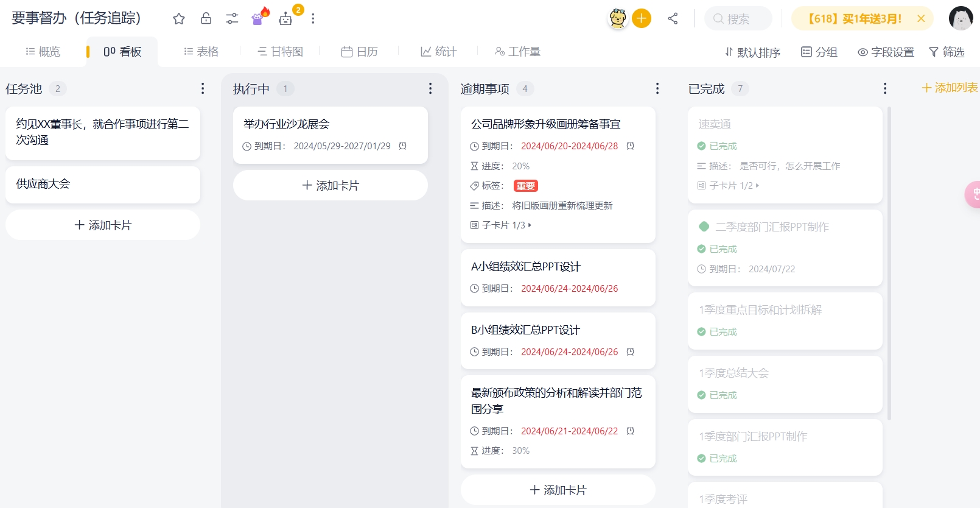Click the pink floating side button

point(973,195)
